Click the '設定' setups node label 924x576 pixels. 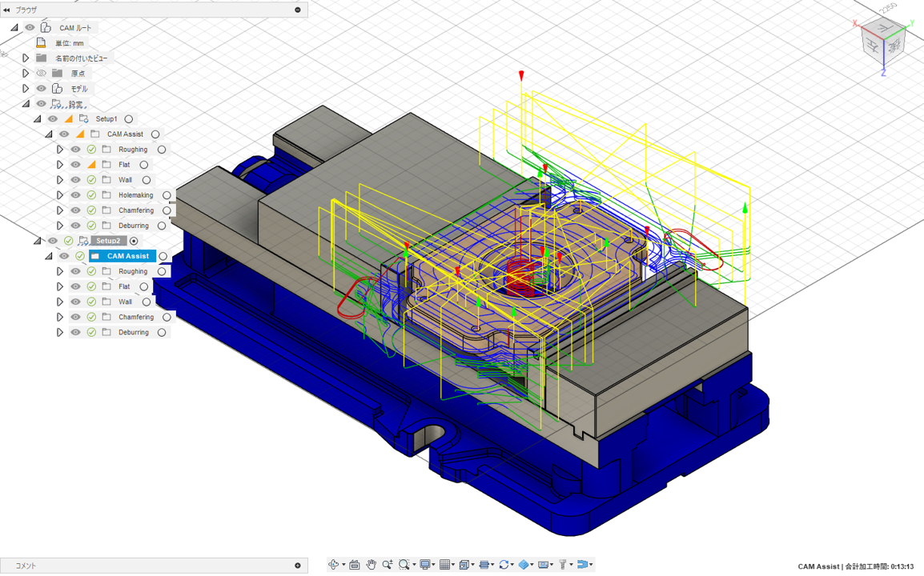click(x=75, y=104)
